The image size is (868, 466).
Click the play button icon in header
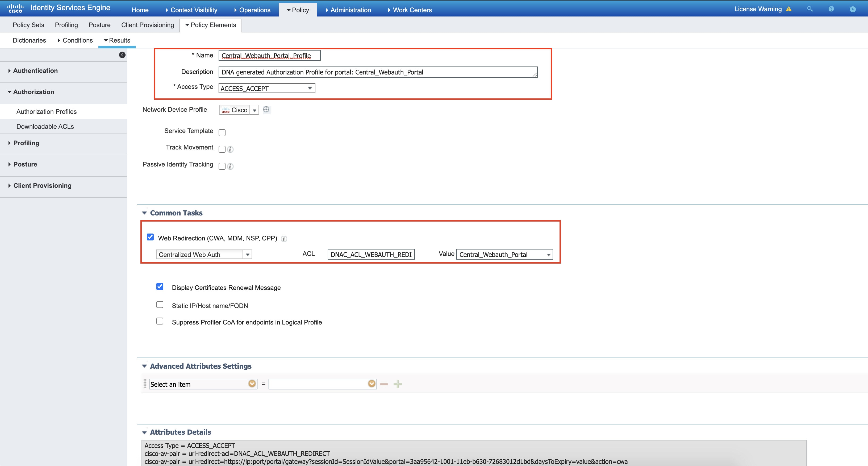pos(853,9)
